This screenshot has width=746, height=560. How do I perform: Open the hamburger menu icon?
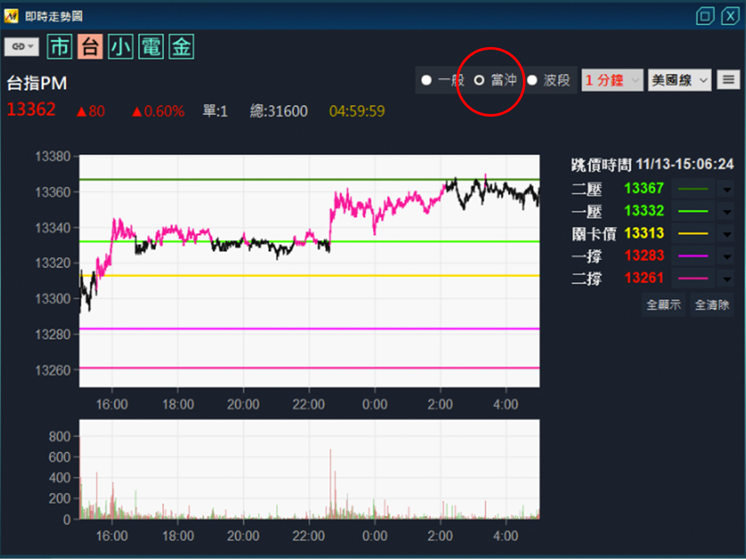[729, 80]
